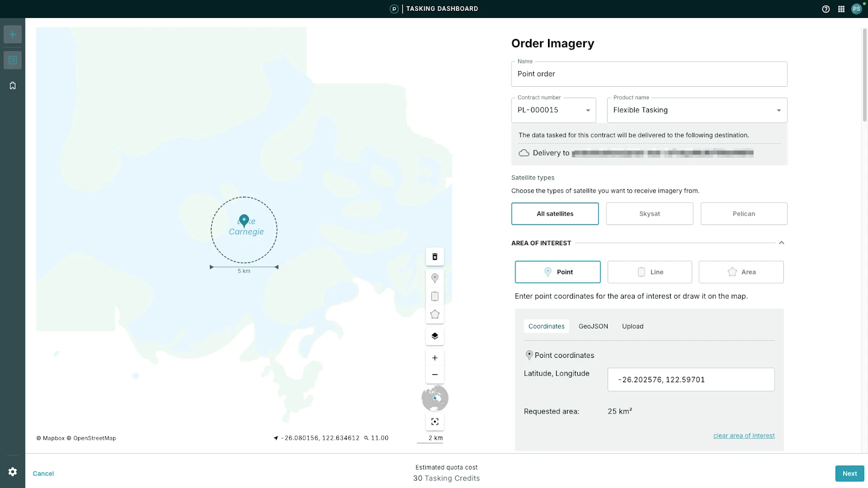Open the help icon in top bar
Screen dimensions: 868x488
click(826, 9)
